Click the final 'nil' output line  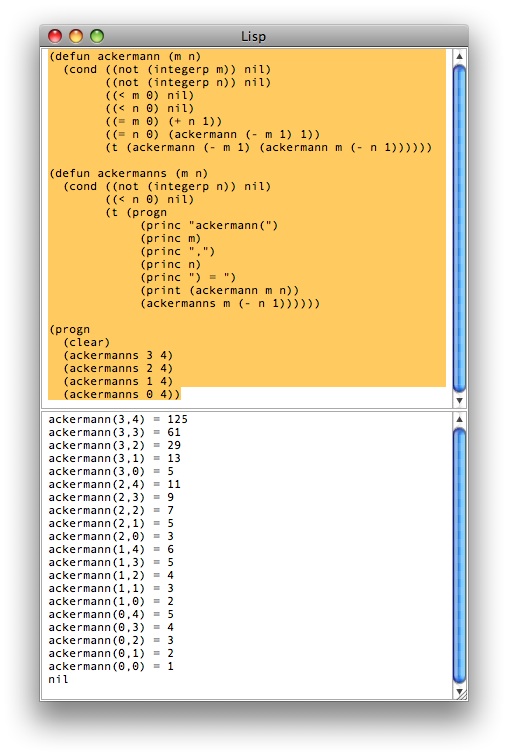click(58, 679)
